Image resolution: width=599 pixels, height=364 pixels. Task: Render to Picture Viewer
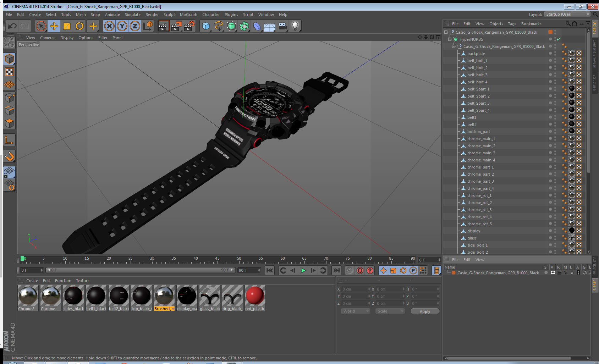click(176, 26)
